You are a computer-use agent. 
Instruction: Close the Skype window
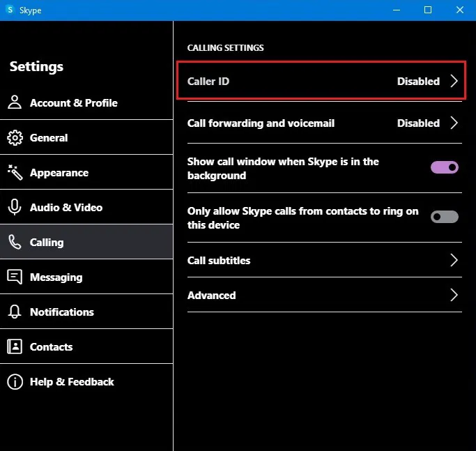(x=459, y=10)
